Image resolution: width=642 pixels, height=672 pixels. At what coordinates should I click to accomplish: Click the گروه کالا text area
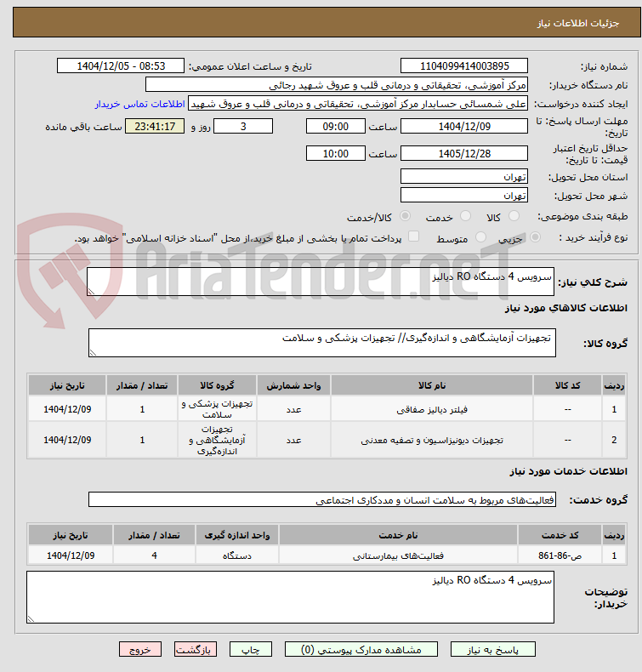click(x=322, y=343)
